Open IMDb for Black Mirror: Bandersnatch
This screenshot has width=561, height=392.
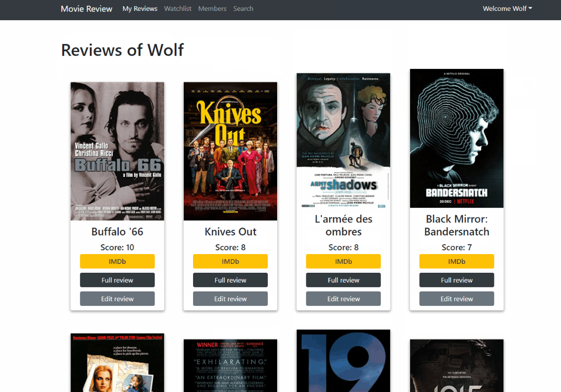click(457, 261)
